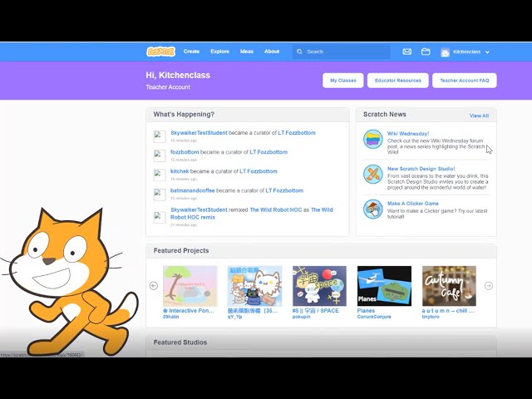Click the New Scratch Design Studio icon
Image resolution: width=532 pixels, height=399 pixels.
[x=373, y=174]
